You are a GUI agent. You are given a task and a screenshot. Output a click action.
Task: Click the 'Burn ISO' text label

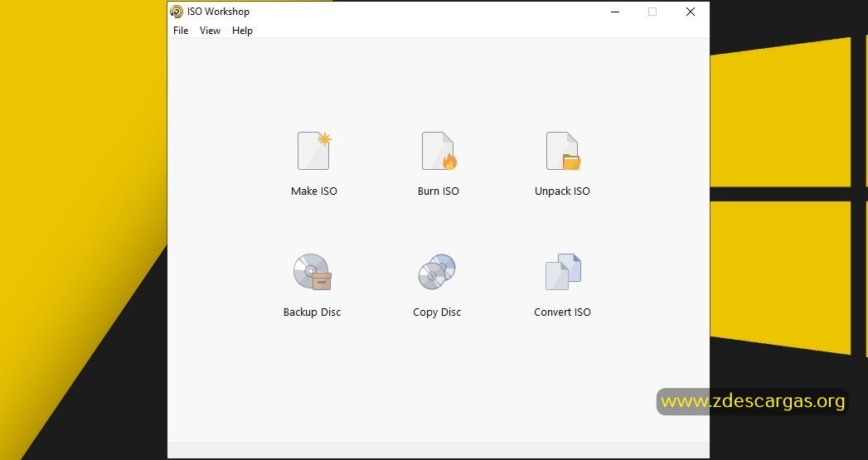pos(438,191)
